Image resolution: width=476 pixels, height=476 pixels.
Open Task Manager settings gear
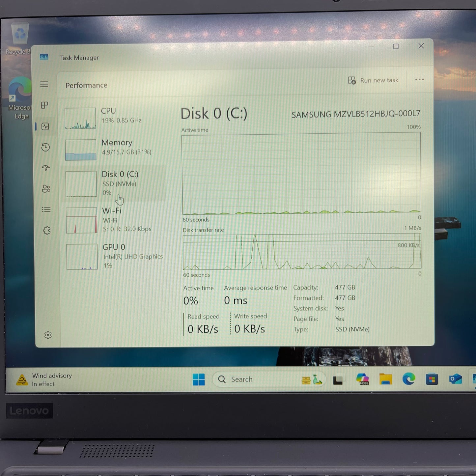pyautogui.click(x=48, y=335)
